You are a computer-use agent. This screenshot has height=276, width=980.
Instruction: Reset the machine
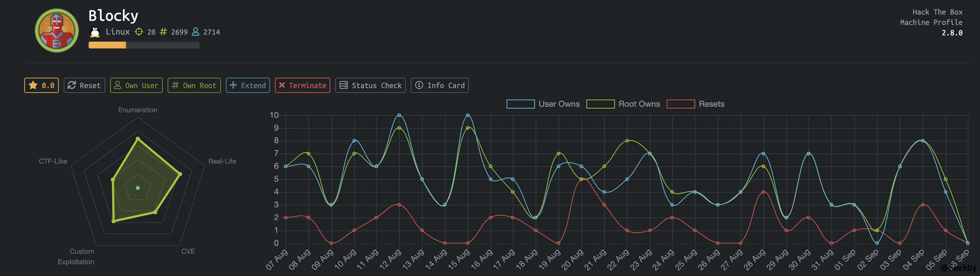[x=84, y=85]
